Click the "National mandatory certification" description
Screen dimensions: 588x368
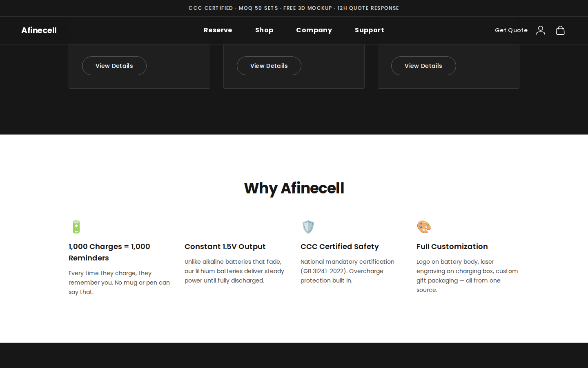tap(347, 271)
